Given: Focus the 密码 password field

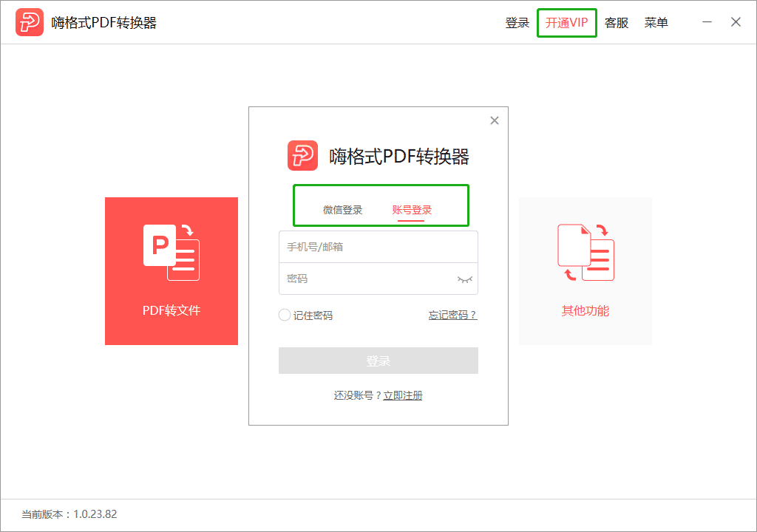Looking at the screenshot, I should coord(378,279).
